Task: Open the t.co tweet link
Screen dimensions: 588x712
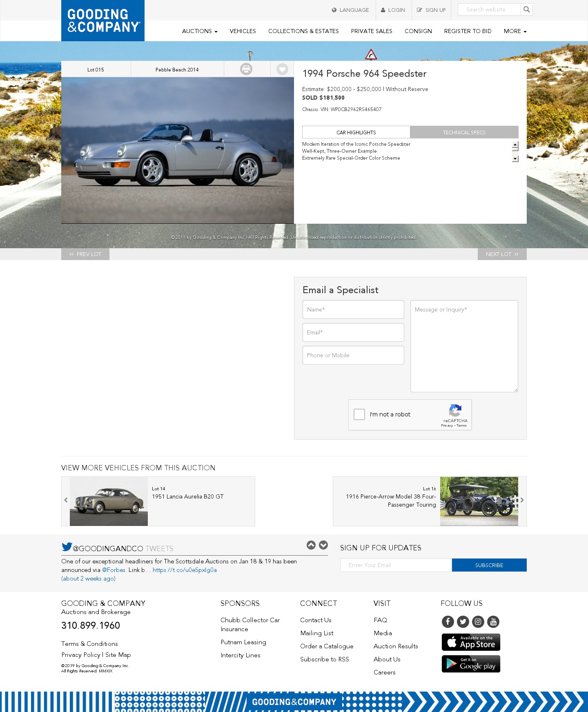Action: point(185,570)
